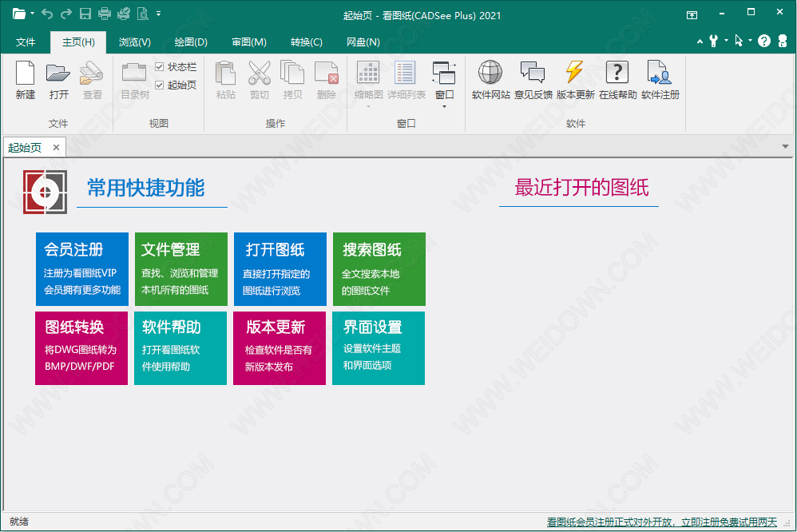This screenshot has width=797, height=532.
Task: Open print preview magnifier icon
Action: tap(143, 14)
